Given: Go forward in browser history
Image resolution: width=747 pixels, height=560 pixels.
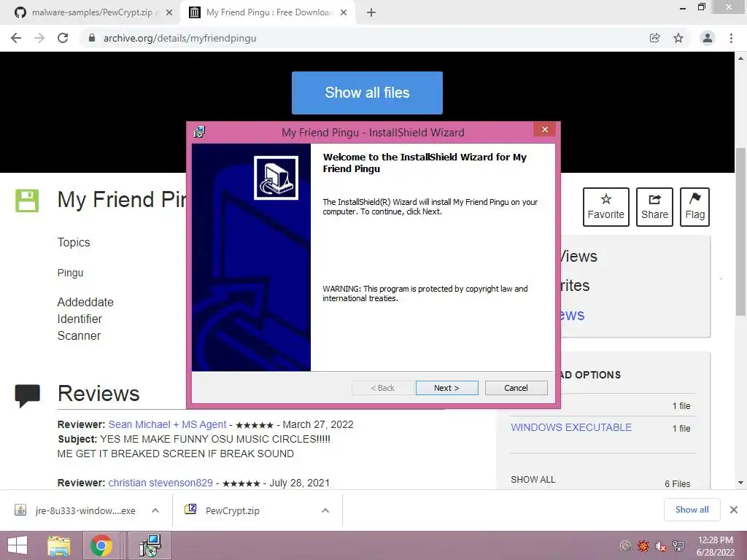Looking at the screenshot, I should [x=39, y=38].
